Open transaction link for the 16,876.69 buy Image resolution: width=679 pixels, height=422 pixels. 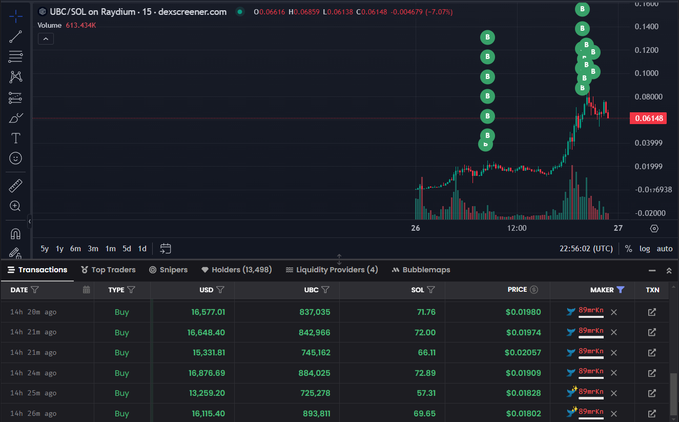(652, 373)
